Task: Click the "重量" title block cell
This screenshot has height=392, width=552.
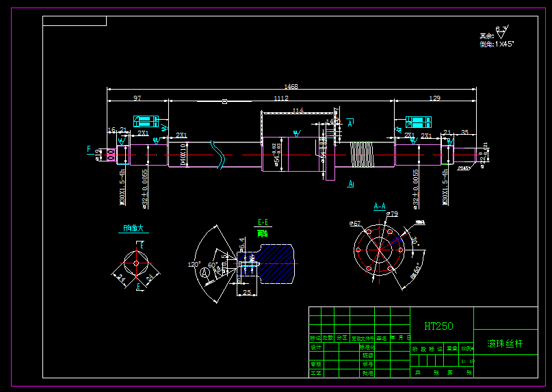Action: [x=452, y=349]
